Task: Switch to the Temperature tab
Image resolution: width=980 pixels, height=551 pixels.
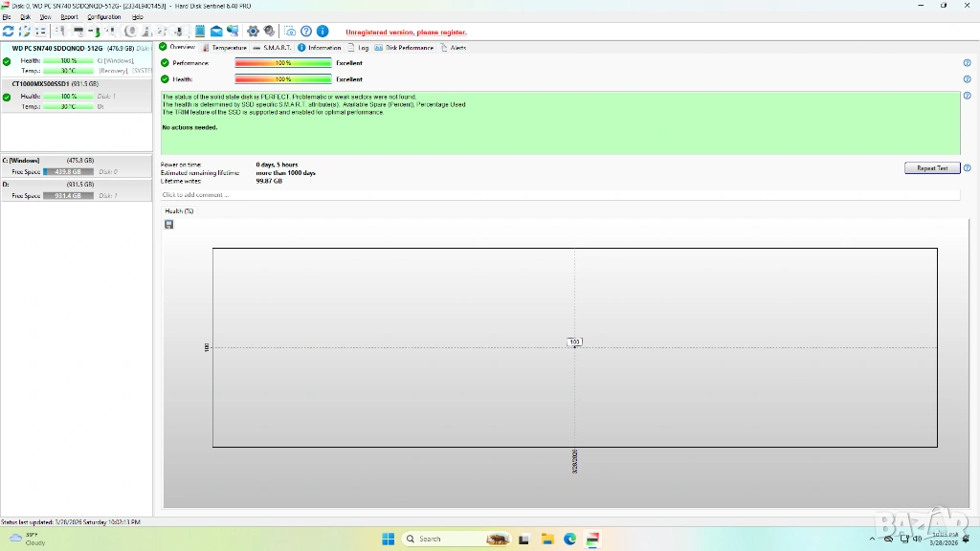Action: (224, 47)
